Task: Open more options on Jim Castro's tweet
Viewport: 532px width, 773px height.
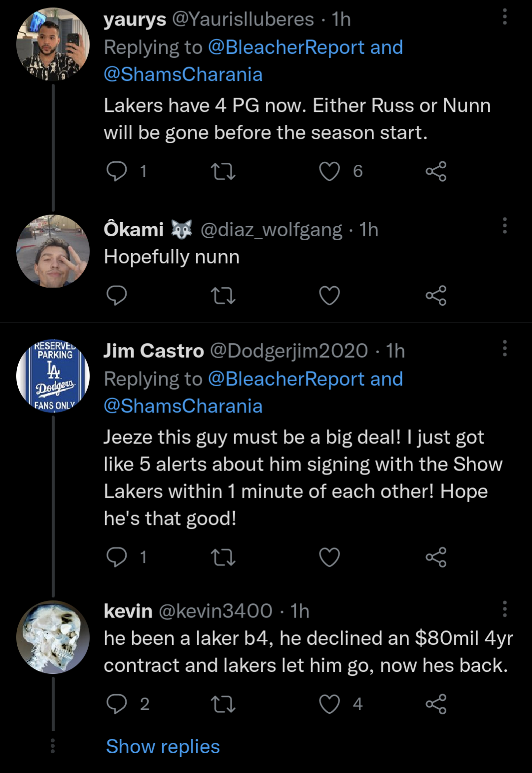Action: pyautogui.click(x=504, y=348)
